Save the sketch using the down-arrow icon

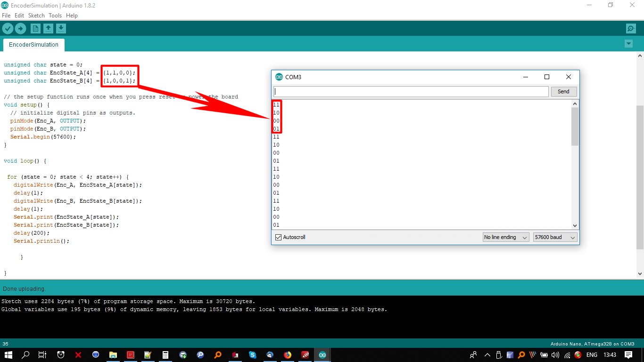61,29
